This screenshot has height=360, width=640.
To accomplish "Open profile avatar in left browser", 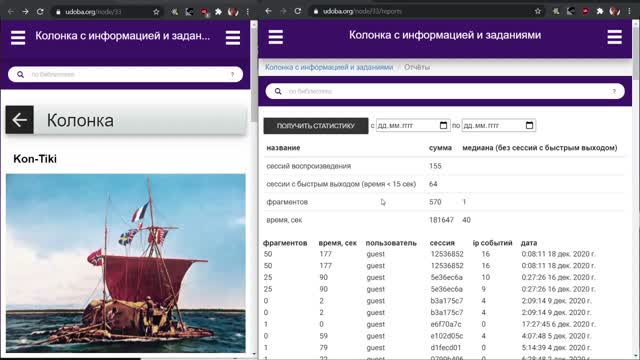I will pos(233,12).
